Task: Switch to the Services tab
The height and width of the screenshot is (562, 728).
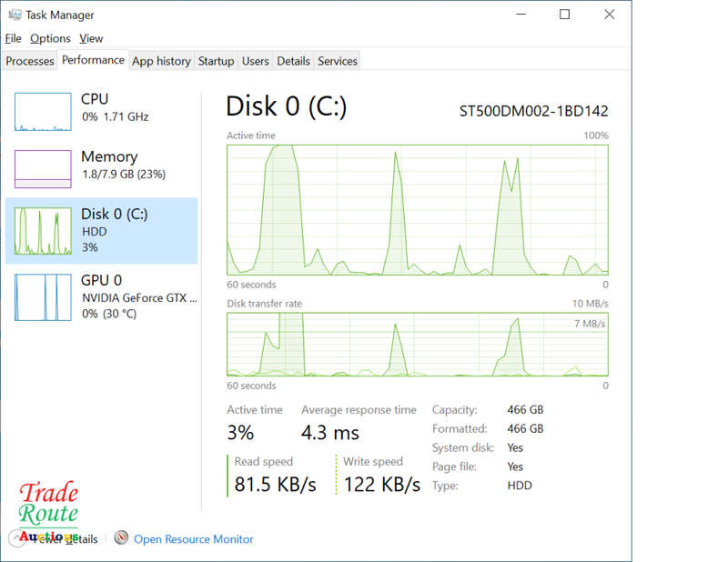Action: (x=338, y=61)
